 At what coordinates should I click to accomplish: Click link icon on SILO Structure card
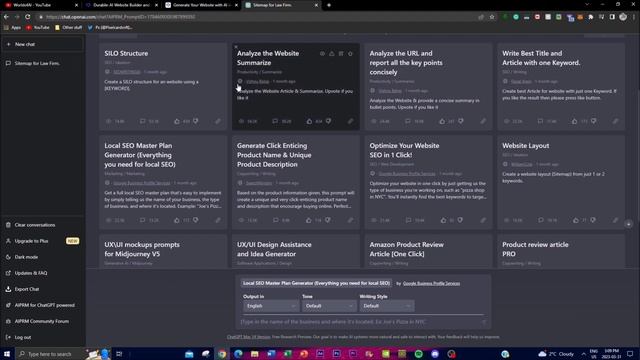click(x=218, y=121)
